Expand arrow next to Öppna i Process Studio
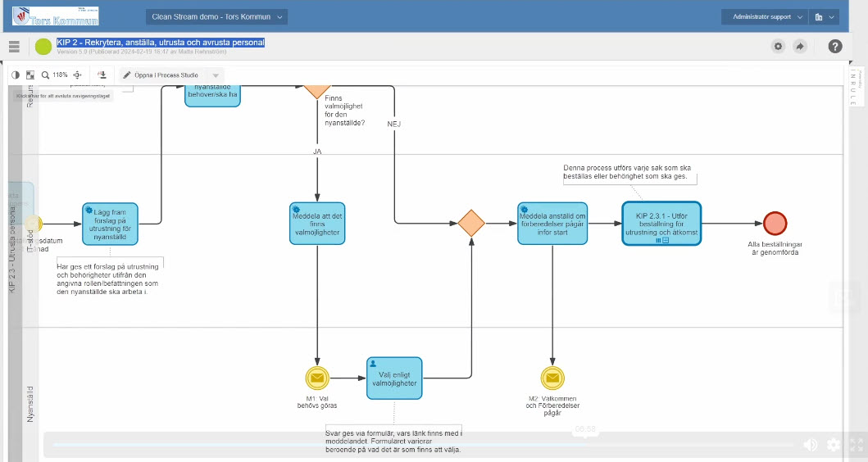The width and height of the screenshot is (868, 462). point(216,75)
